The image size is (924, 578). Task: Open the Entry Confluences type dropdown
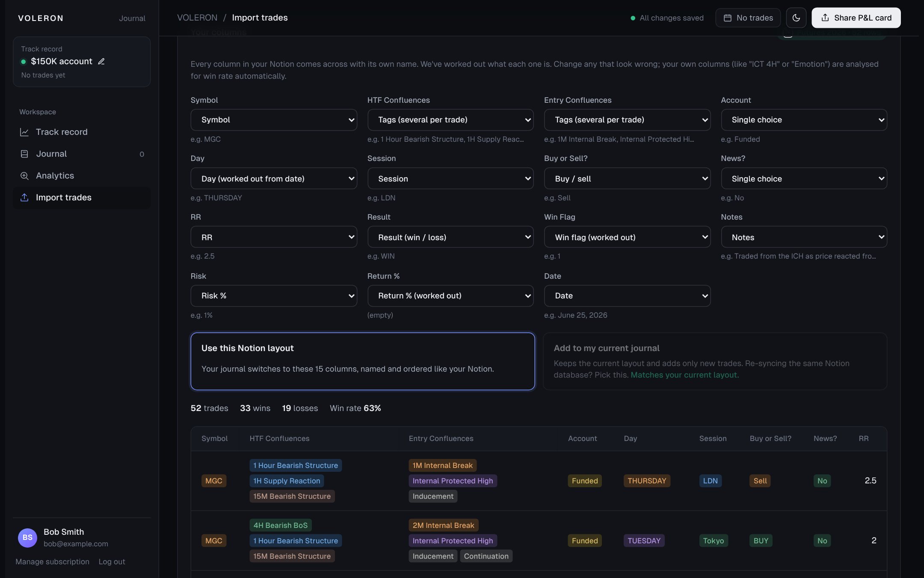click(x=627, y=120)
